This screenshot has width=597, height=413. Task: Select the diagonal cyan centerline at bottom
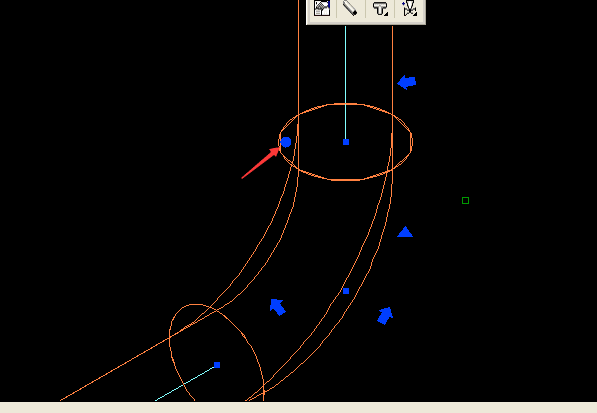coord(185,383)
